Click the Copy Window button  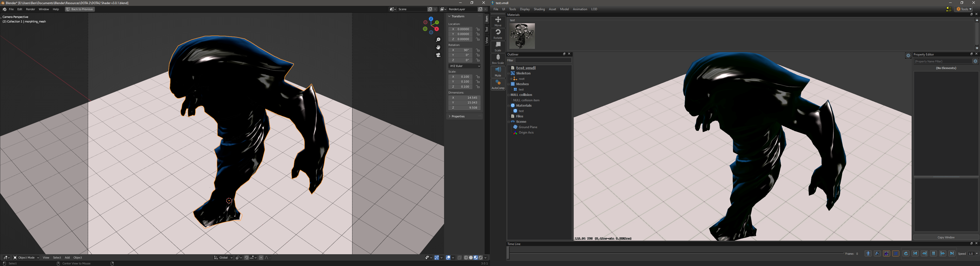(x=946, y=237)
